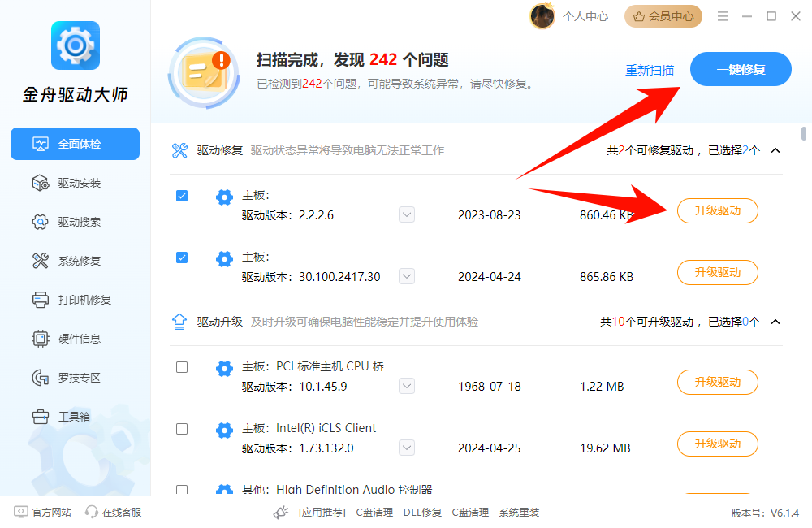Click the 驱动安装 box icon in sidebar

[41, 183]
